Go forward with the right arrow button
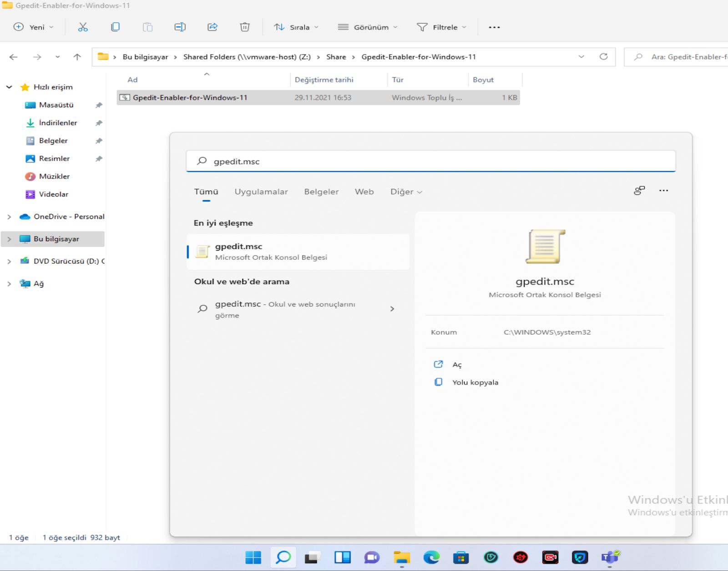This screenshot has height=571, width=728. pos(37,57)
